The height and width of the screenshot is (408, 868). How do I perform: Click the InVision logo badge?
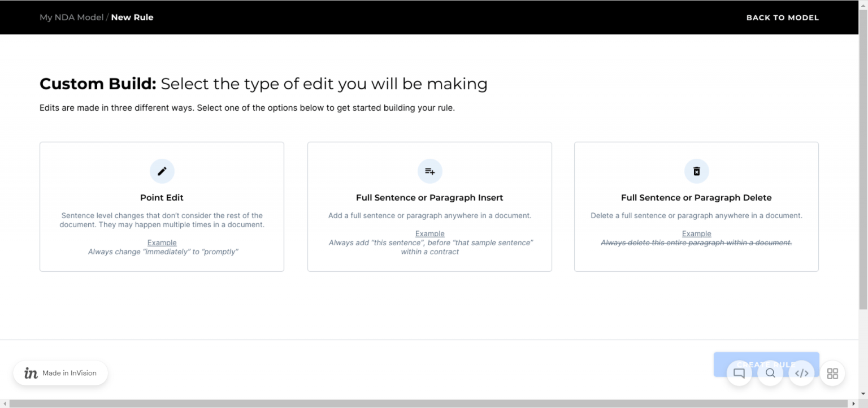[x=31, y=373]
